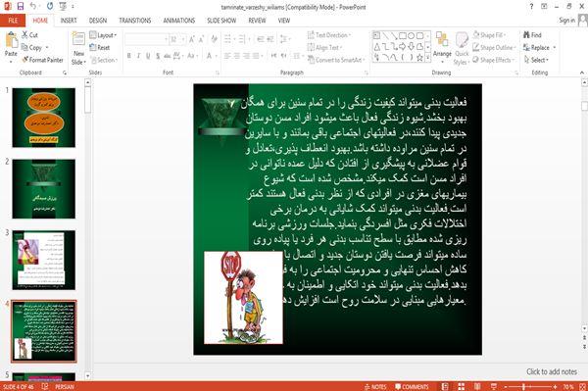Open the Layout dropdown
This screenshot has height=391, width=588.
pyautogui.click(x=104, y=35)
